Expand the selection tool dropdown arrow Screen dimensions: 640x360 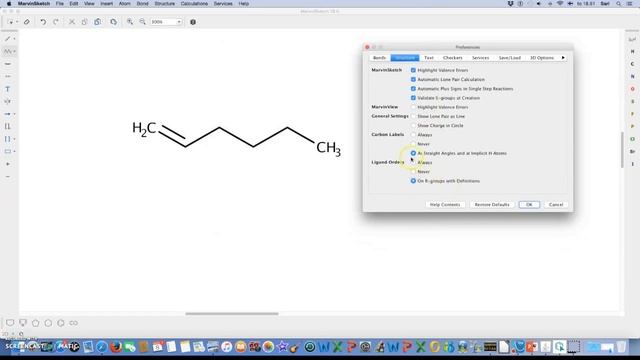[x=17, y=22]
